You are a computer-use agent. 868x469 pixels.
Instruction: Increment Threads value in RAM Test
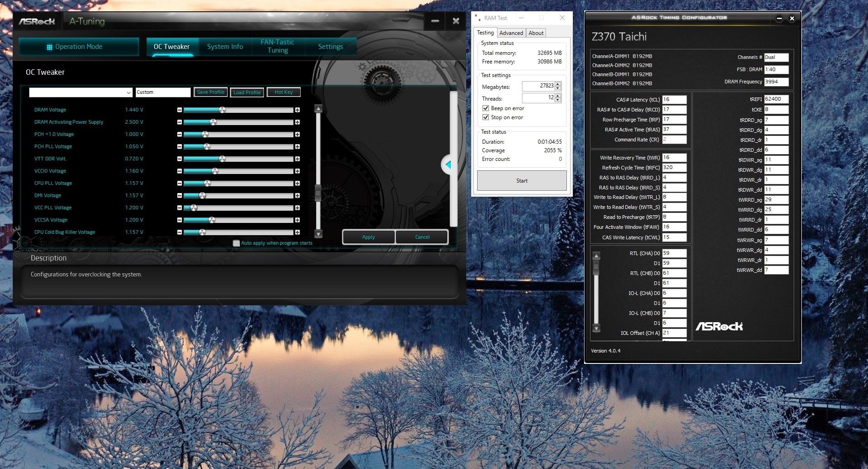point(558,96)
